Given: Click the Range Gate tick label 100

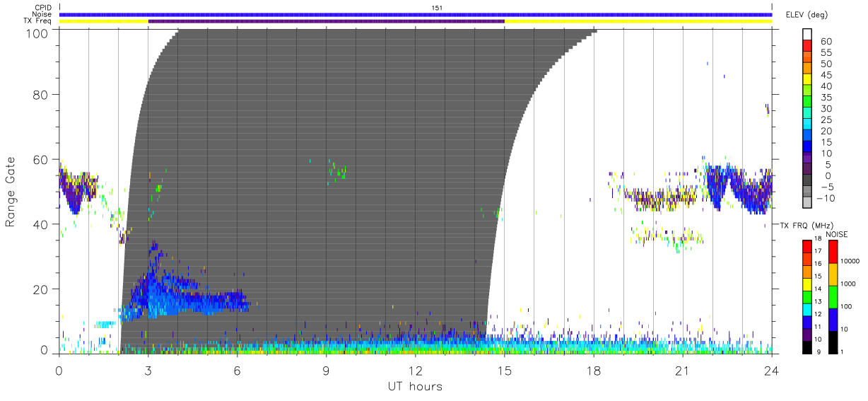Looking at the screenshot, I should pyautogui.click(x=38, y=33).
